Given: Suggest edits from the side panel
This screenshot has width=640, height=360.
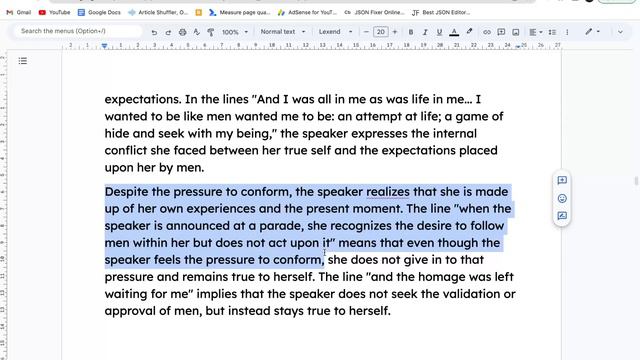Looking at the screenshot, I should coord(562,216).
